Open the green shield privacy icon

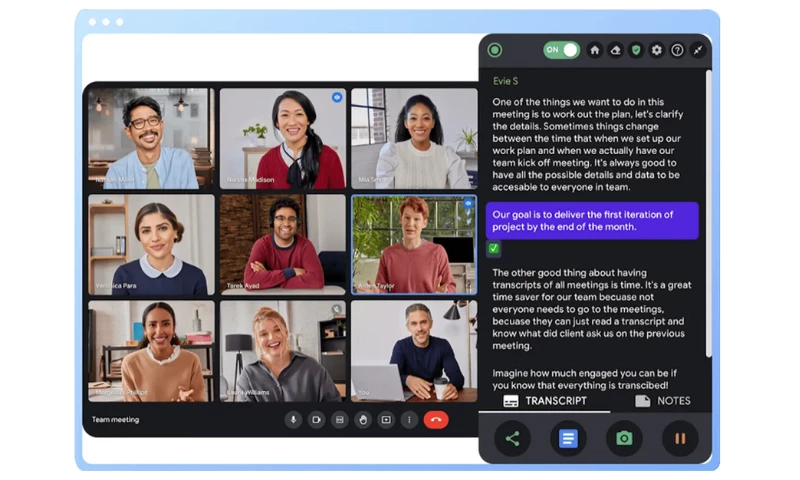click(x=636, y=50)
